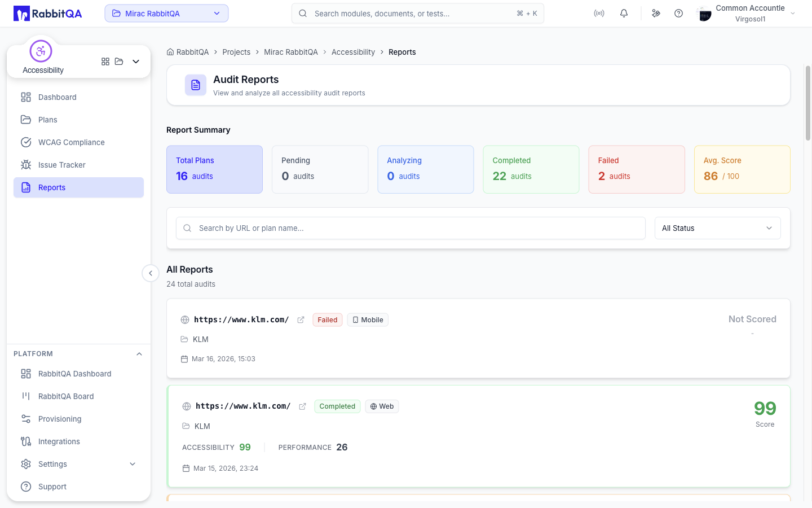Open WCAG Compliance page
This screenshot has width=812, height=508.
point(78,142)
